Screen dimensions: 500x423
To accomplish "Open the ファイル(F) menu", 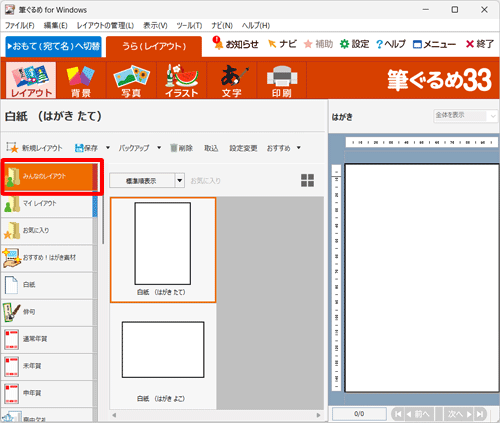I will (x=20, y=25).
